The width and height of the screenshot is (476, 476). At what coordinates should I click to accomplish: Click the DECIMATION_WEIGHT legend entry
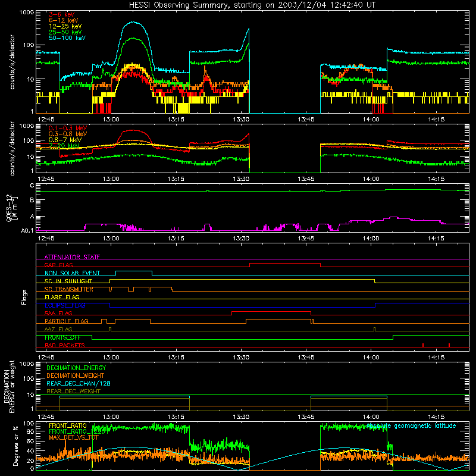[76, 375]
